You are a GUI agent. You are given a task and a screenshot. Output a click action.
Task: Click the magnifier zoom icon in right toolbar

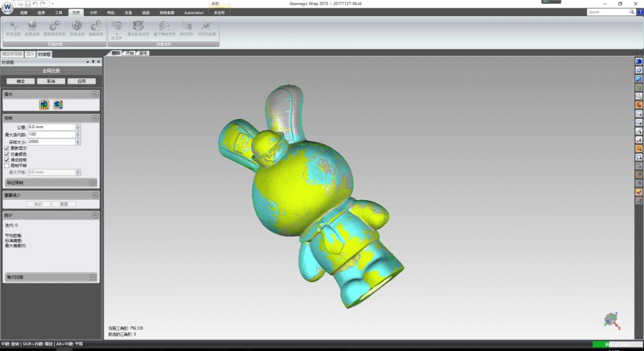(x=639, y=96)
